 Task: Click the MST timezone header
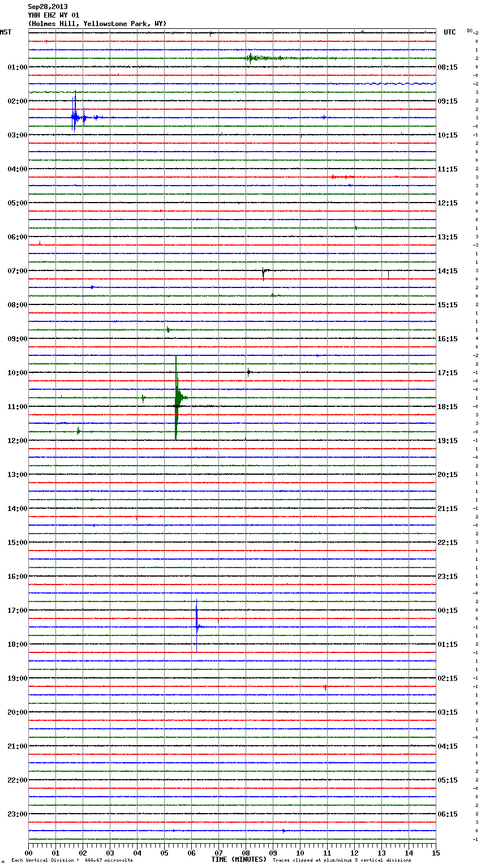click(6, 32)
